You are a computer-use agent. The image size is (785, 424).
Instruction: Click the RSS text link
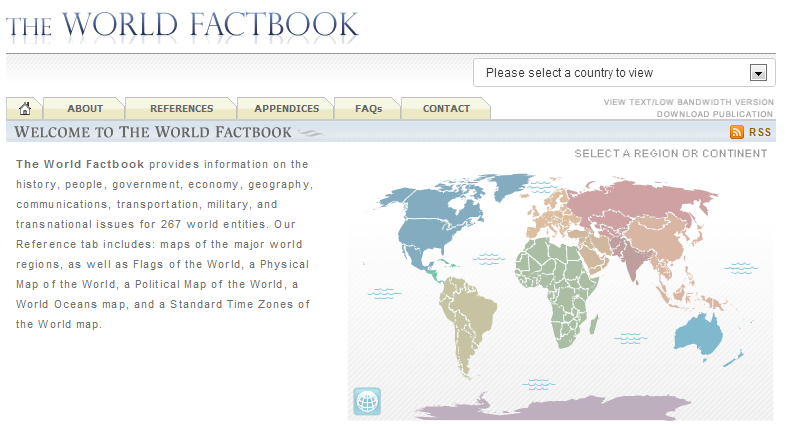click(x=759, y=132)
